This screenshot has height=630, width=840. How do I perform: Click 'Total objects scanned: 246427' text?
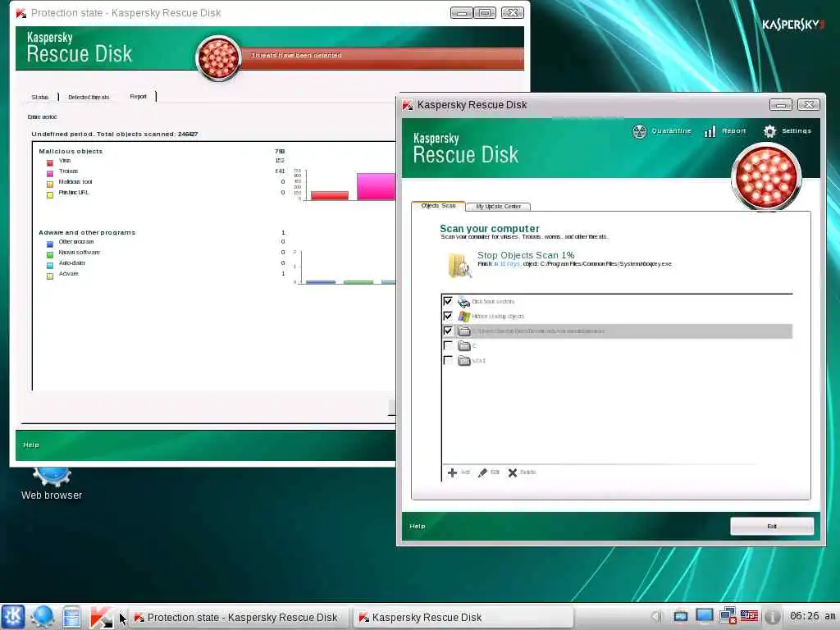tap(148, 134)
